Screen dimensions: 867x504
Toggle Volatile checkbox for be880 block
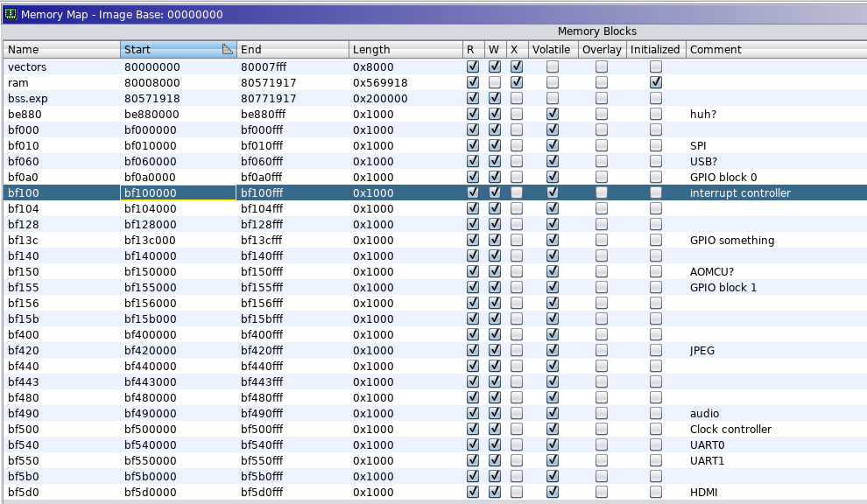[553, 114]
